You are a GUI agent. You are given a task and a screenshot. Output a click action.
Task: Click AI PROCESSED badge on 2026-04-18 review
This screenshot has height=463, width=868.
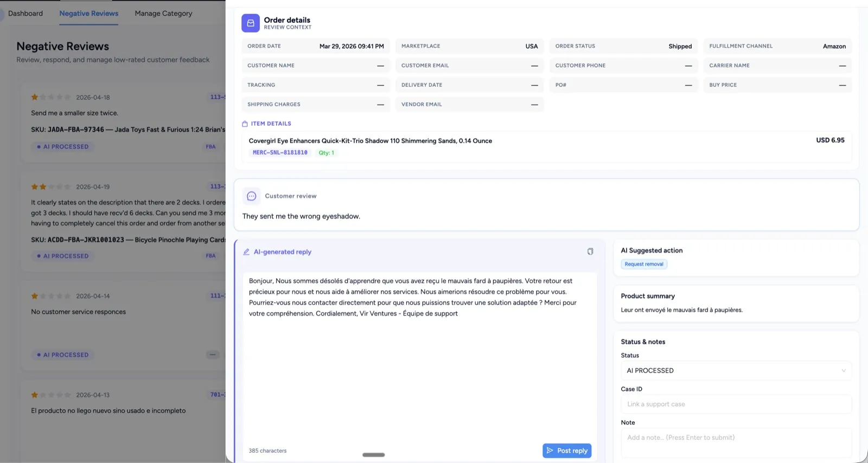click(x=62, y=147)
